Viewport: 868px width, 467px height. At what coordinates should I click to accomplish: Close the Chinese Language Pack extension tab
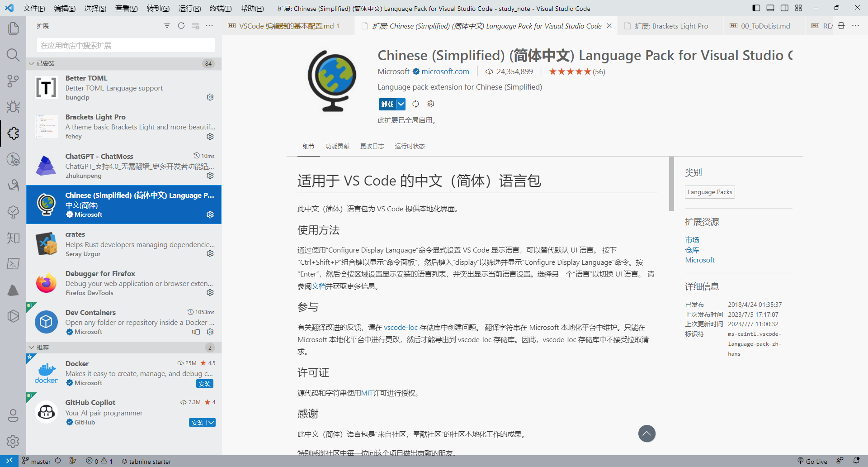tap(609, 26)
